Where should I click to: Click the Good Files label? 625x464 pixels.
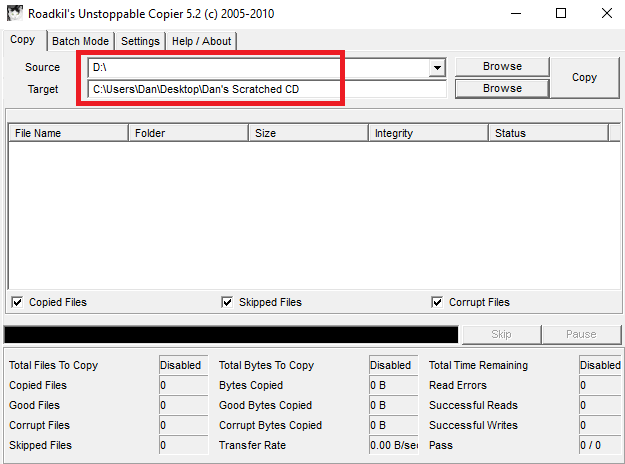click(34, 405)
